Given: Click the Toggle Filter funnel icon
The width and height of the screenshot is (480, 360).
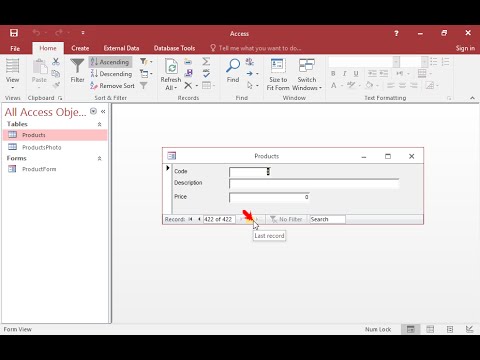Looking at the screenshot, I should (144, 86).
